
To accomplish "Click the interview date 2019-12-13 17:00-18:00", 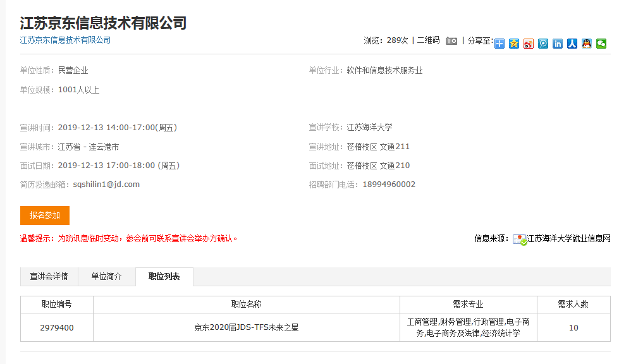I will (119, 166).
